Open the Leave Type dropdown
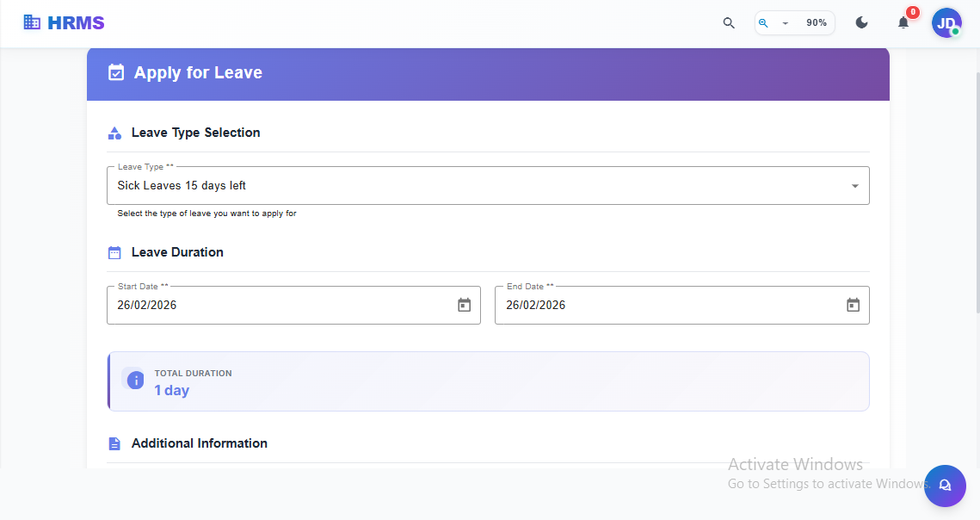This screenshot has height=520, width=980. [x=488, y=185]
